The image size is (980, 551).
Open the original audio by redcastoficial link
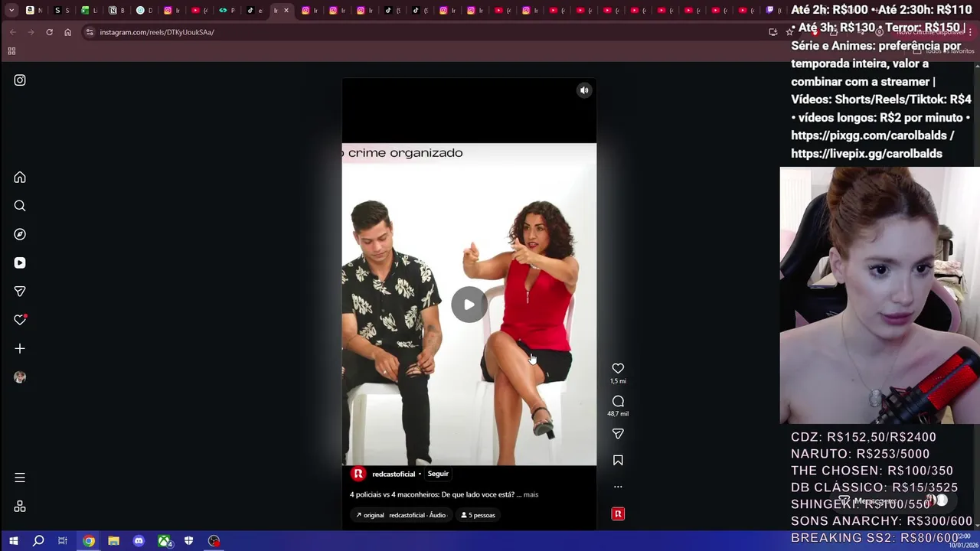point(401,515)
